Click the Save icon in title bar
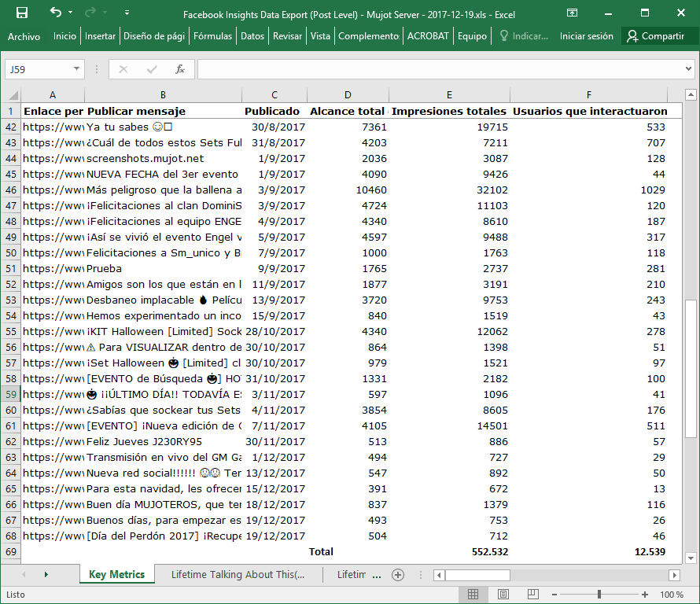 tap(22, 13)
